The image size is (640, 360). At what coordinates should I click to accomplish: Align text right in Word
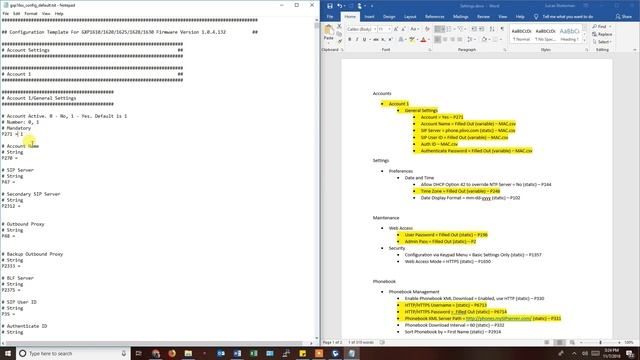point(452,40)
